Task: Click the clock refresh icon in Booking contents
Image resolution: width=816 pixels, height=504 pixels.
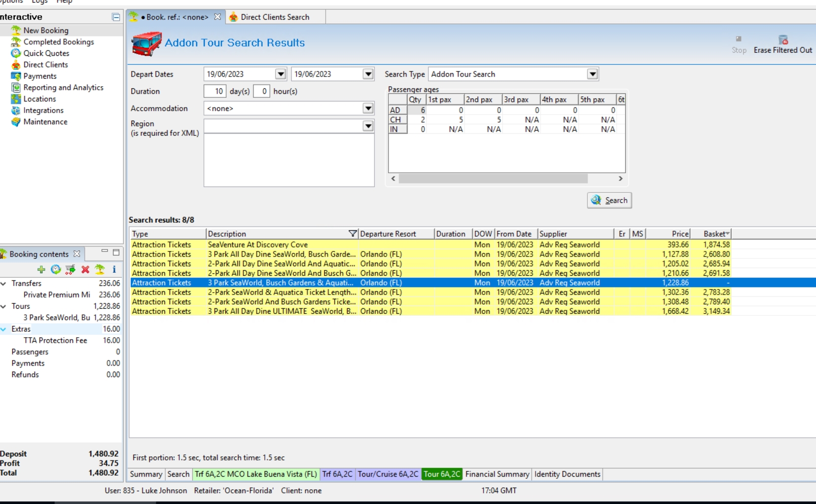Action: (56, 269)
